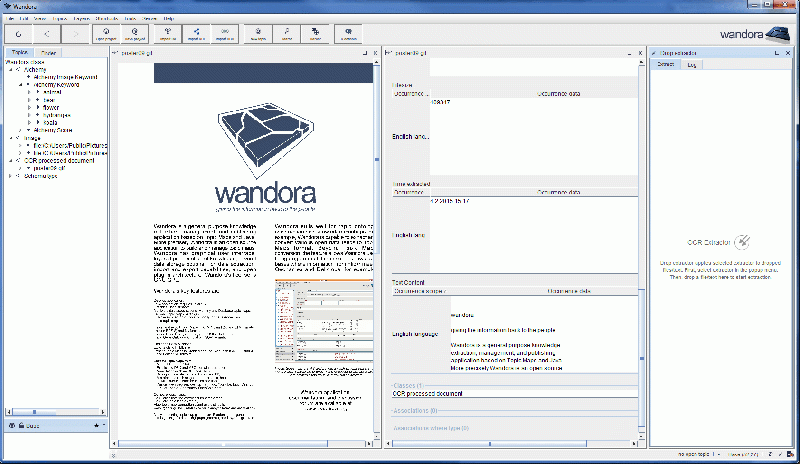Click the forward arrow navigation button
Screen dimensions: 800x464
tap(78, 34)
